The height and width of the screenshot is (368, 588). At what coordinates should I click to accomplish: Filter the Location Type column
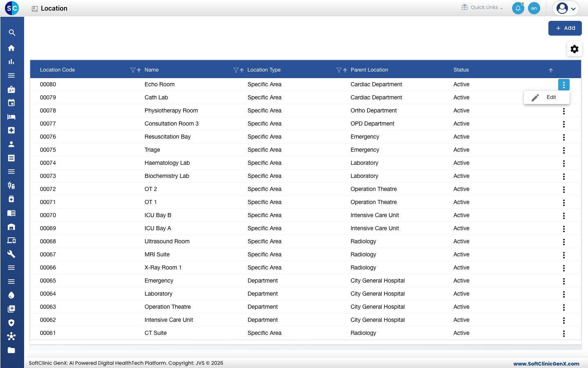pos(339,70)
